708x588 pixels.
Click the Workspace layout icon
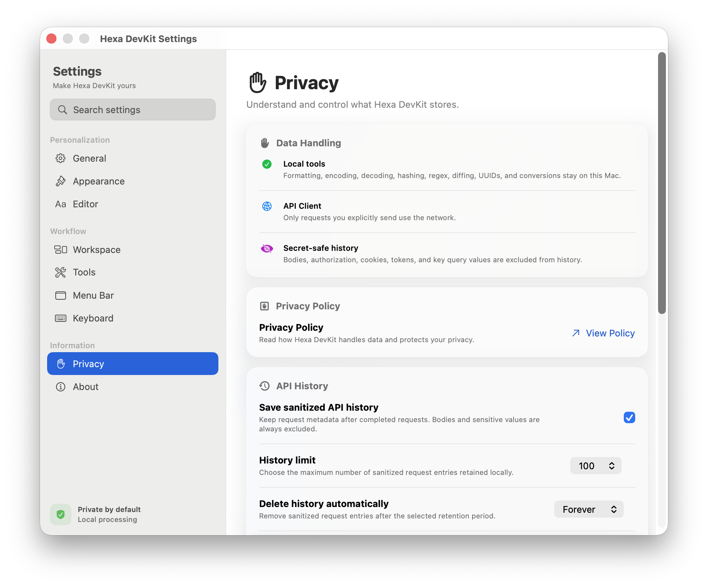[61, 250]
